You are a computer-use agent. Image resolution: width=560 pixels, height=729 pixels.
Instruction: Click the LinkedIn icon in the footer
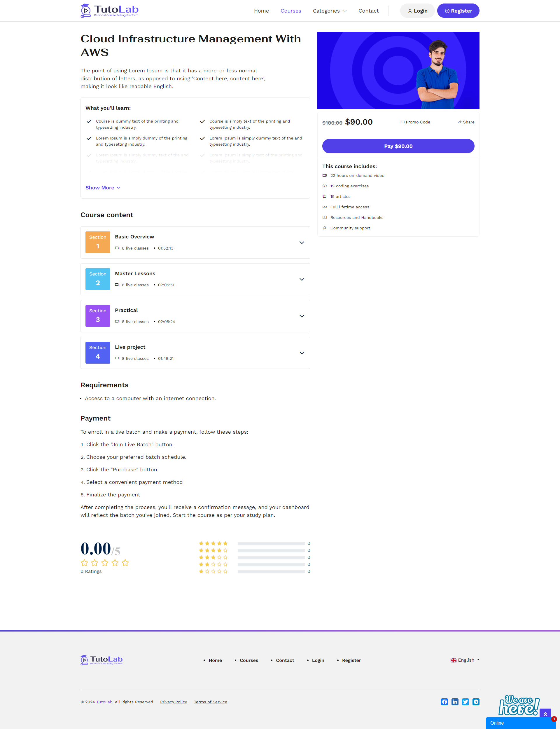(x=455, y=702)
